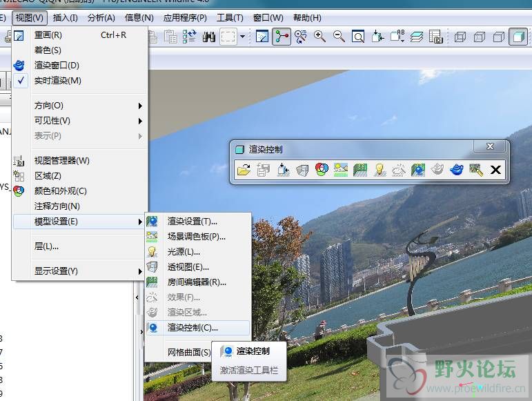This screenshot has height=401, width=532.
Task: Open the dropdown arrow beside selection box
Action: tap(242, 37)
